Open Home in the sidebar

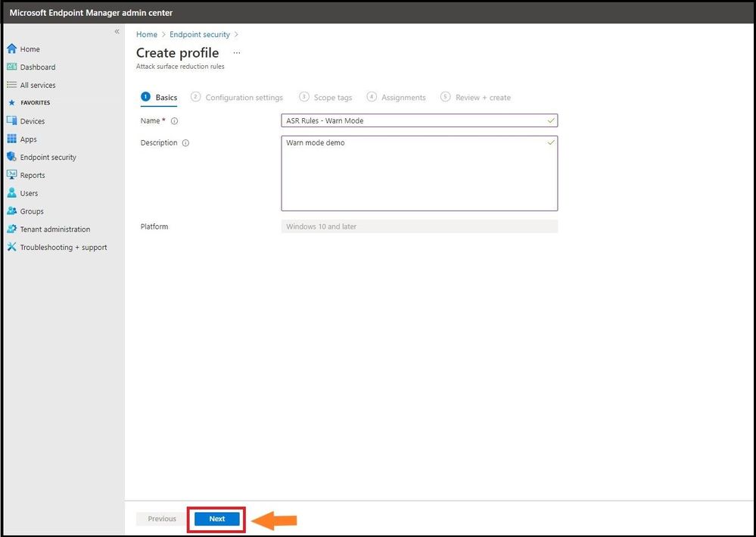pos(30,49)
